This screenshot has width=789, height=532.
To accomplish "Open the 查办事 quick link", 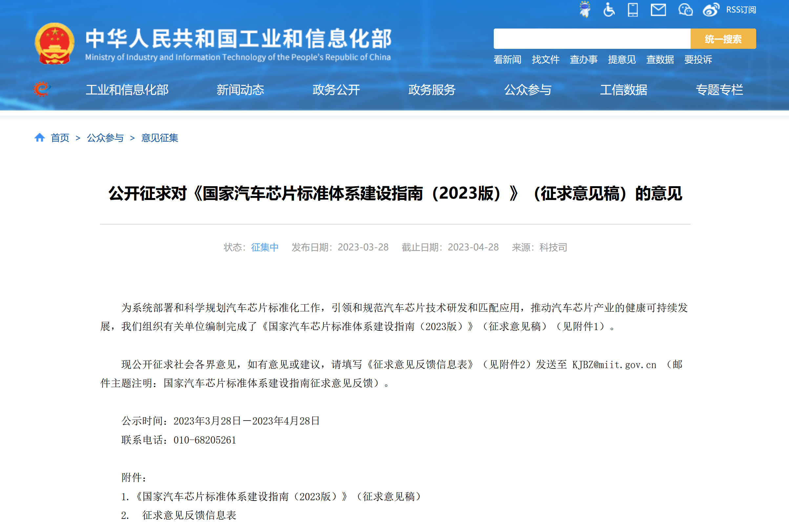I will tap(584, 60).
